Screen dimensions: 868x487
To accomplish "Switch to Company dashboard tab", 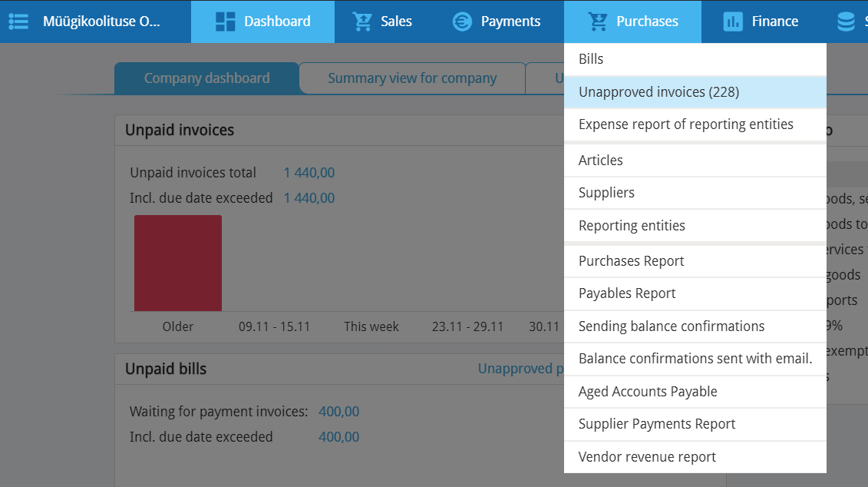I will 206,78.
